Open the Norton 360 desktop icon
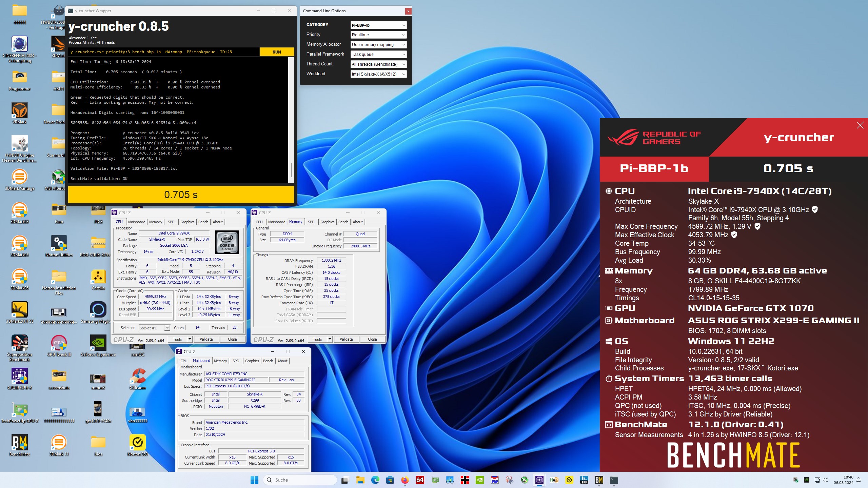This screenshot has height=488, width=868. tap(138, 446)
